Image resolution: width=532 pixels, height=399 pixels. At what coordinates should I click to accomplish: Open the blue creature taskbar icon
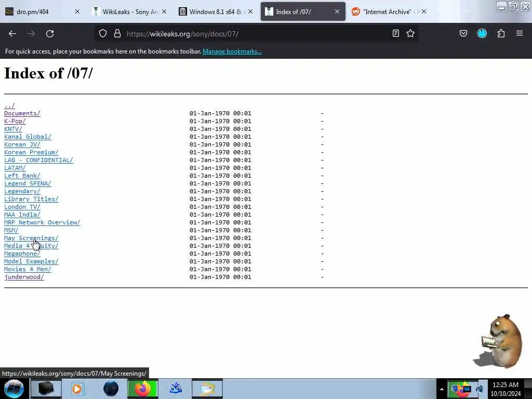176,389
